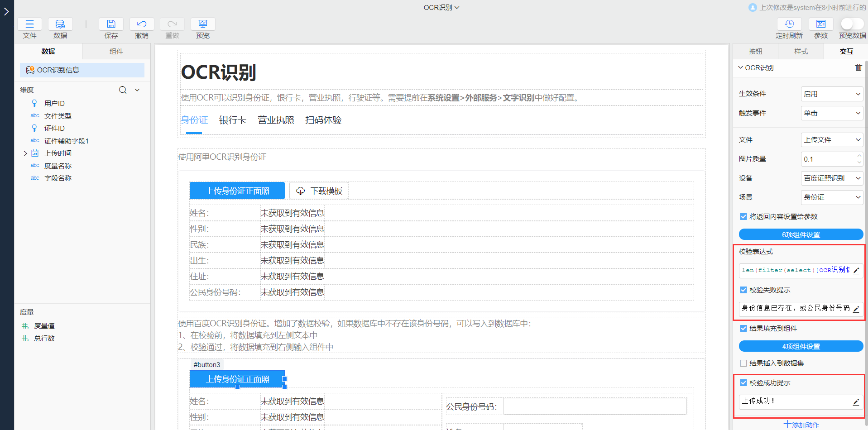Toggle the preview data switch
Screen dimensions: 868x430
click(852, 24)
